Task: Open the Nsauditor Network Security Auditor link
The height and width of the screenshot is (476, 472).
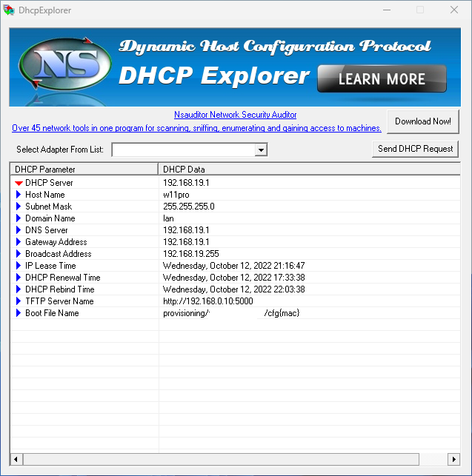Action: [235, 115]
